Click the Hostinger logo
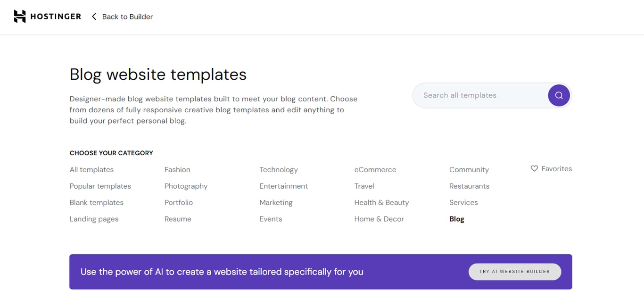The height and width of the screenshot is (299, 644). click(47, 16)
